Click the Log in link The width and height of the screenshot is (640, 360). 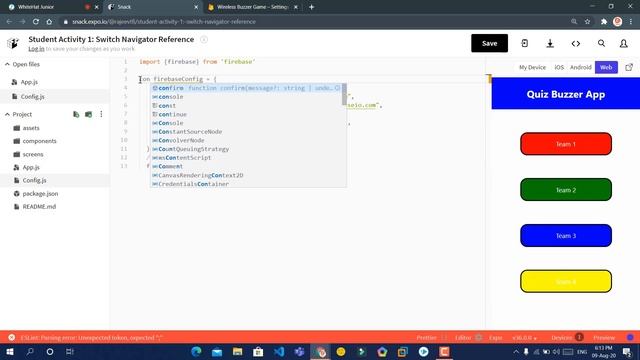(36, 49)
